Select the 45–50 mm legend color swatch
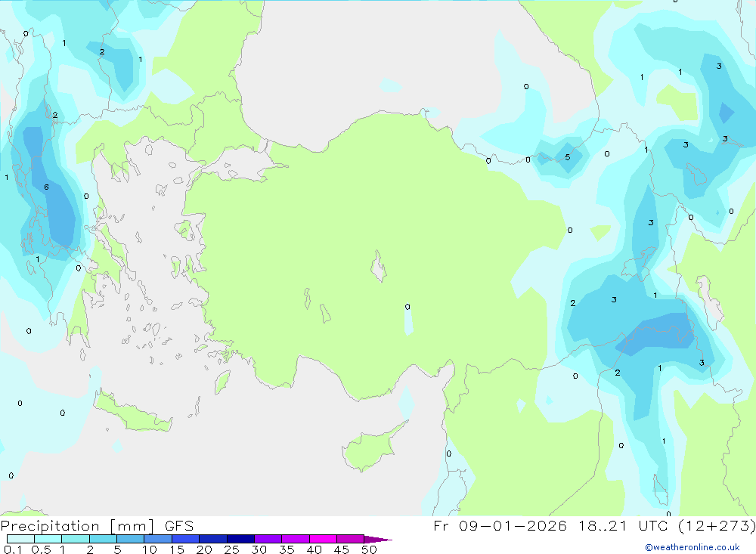The width and height of the screenshot is (756, 554). click(350, 539)
